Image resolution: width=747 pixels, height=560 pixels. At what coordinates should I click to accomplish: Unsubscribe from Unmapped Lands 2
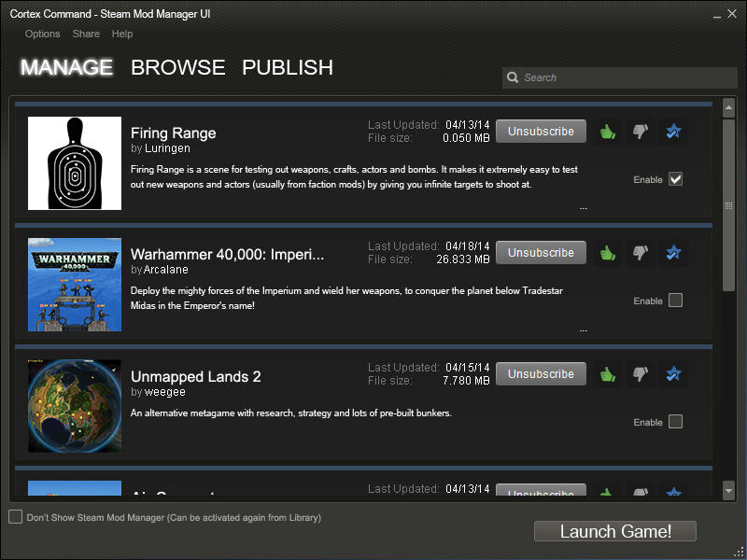pos(541,374)
